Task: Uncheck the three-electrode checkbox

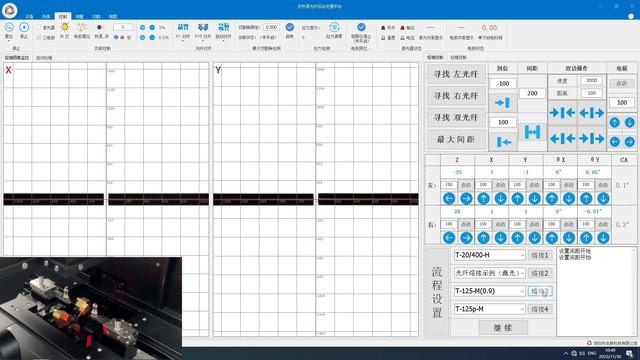Action: coord(39,37)
